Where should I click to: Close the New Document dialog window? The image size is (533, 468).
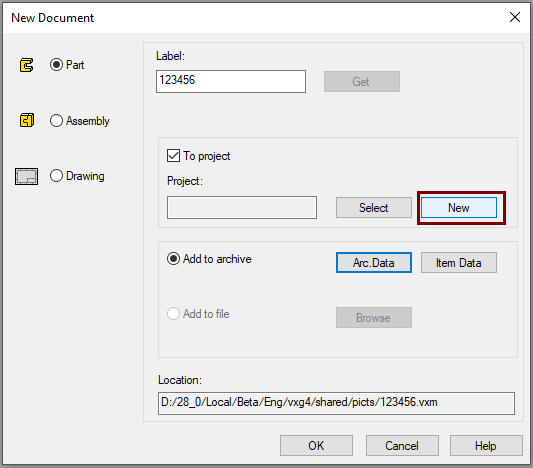coord(515,17)
